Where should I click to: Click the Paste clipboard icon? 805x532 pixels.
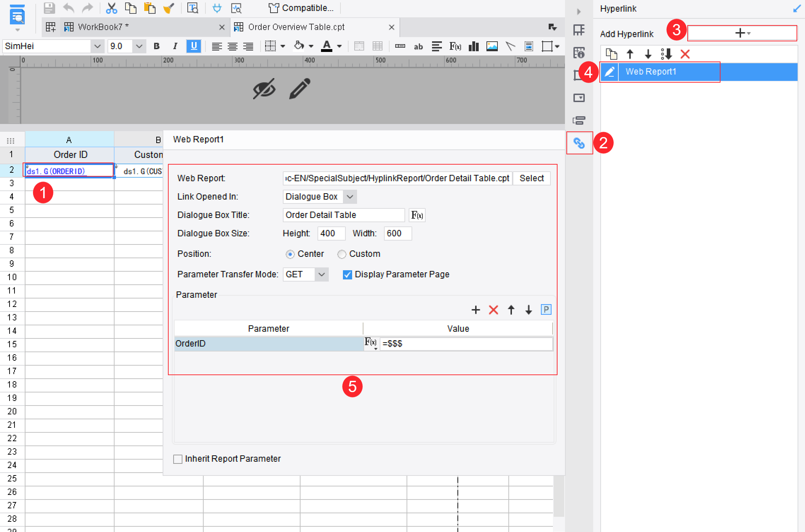click(x=150, y=8)
